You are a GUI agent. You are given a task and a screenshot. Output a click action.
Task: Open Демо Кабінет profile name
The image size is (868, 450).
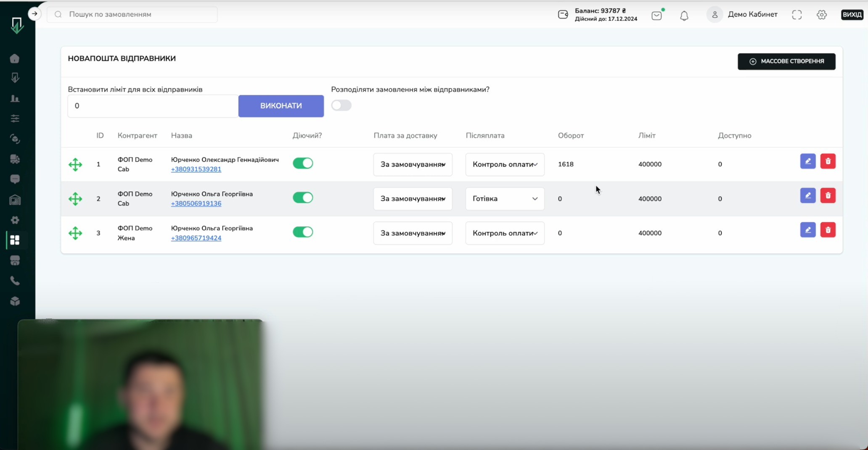click(x=752, y=14)
